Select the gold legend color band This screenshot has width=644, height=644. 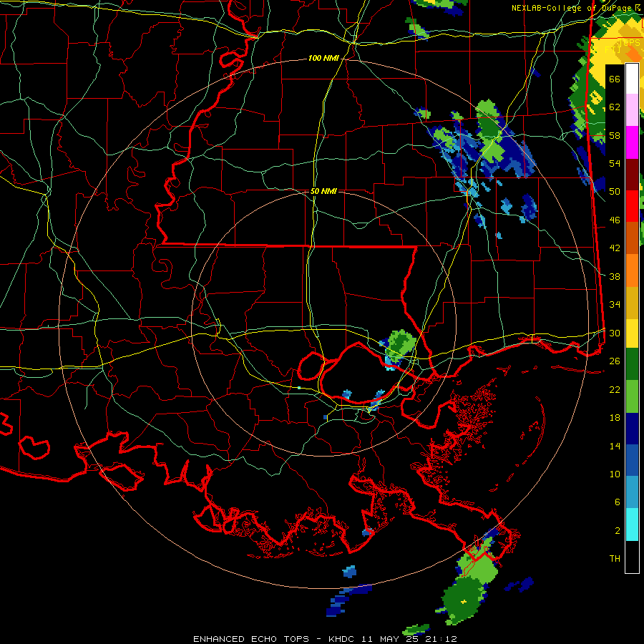click(x=632, y=303)
